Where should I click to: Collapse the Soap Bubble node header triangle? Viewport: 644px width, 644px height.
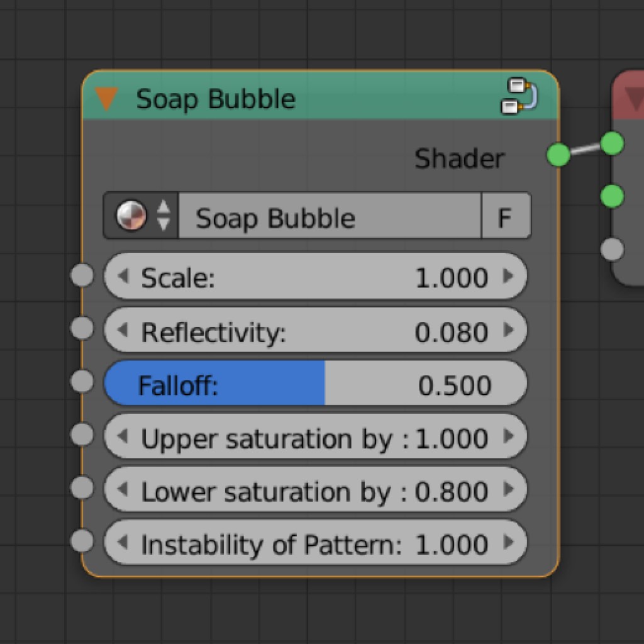108,99
